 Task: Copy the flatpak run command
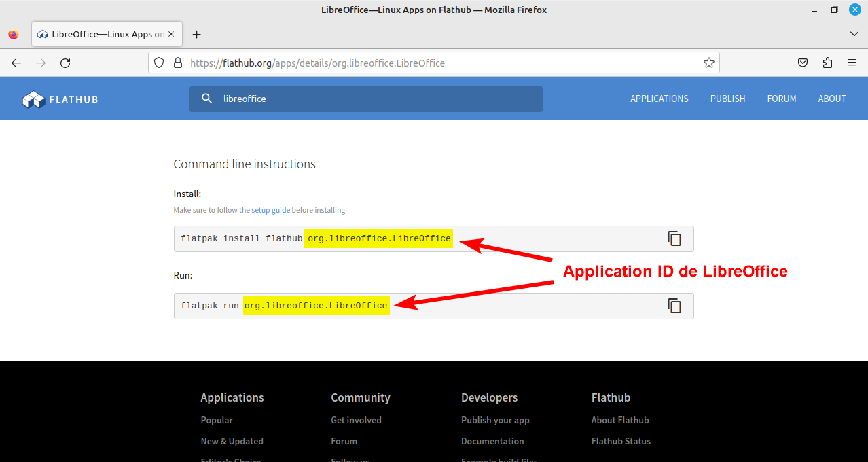click(x=674, y=306)
